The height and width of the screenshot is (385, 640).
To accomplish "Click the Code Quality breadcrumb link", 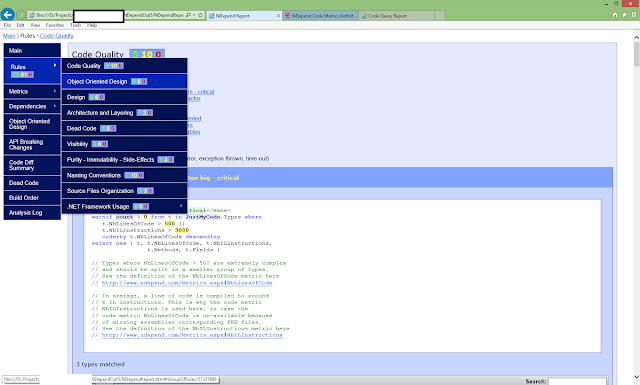I will click(56, 36).
